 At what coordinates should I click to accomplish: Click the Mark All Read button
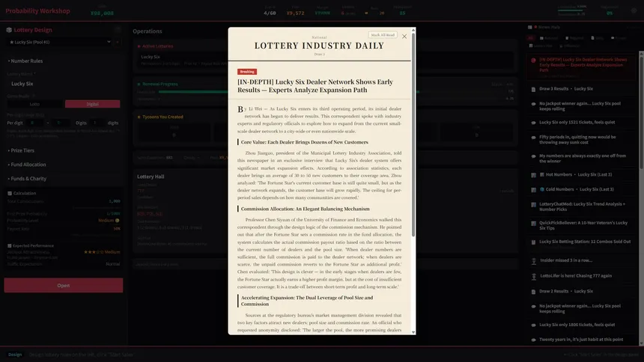click(x=383, y=35)
